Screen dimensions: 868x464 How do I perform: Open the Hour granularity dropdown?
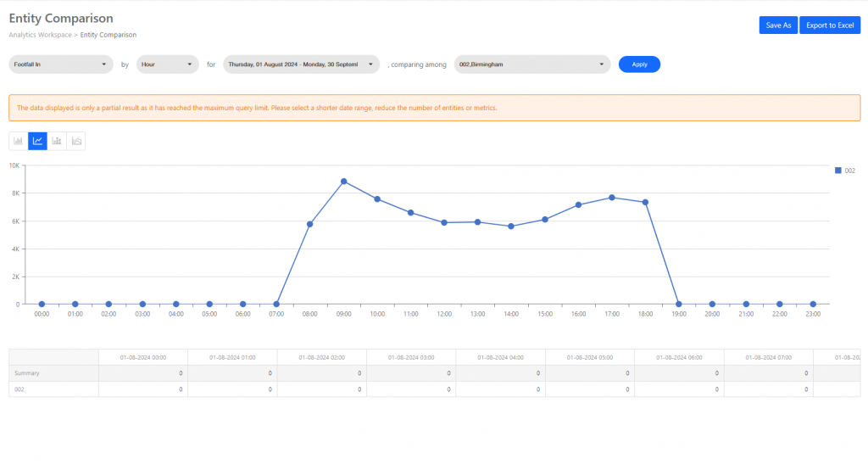[x=167, y=64]
